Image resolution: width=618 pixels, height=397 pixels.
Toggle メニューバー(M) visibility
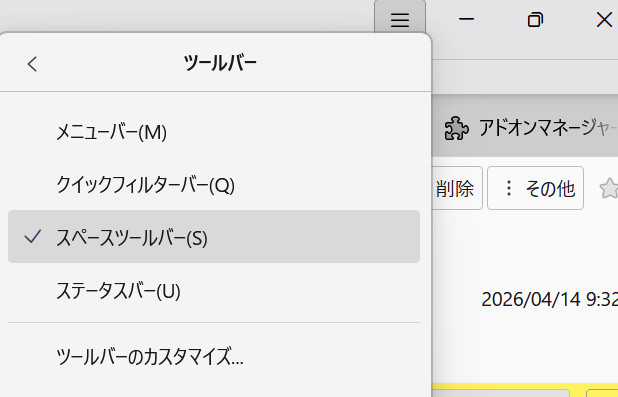pyautogui.click(x=214, y=132)
